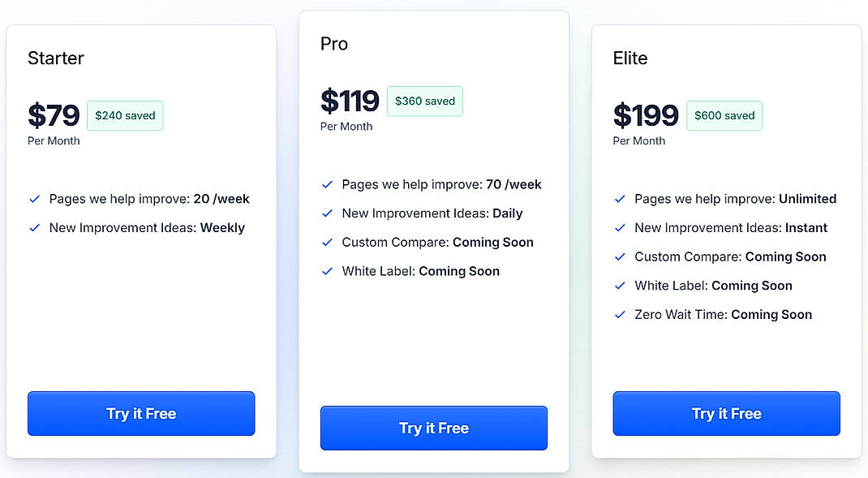
Task: Select the $600 saved badge on Elite
Action: (x=724, y=115)
